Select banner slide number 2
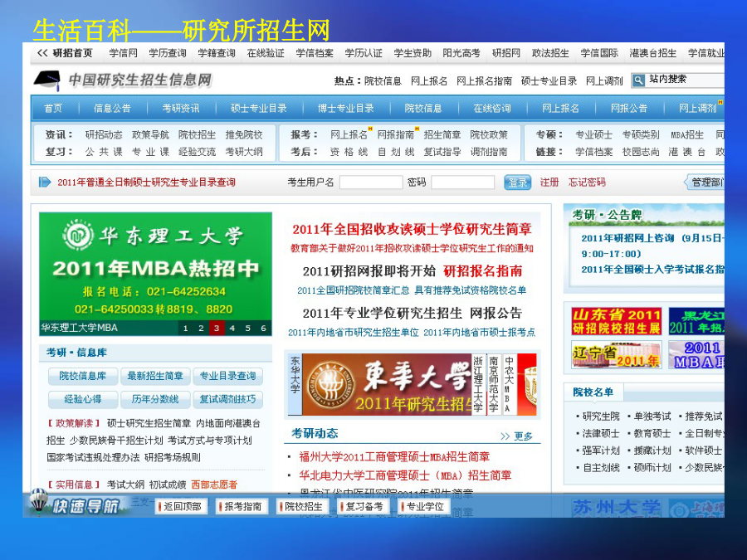Image resolution: width=747 pixels, height=560 pixels. point(201,328)
